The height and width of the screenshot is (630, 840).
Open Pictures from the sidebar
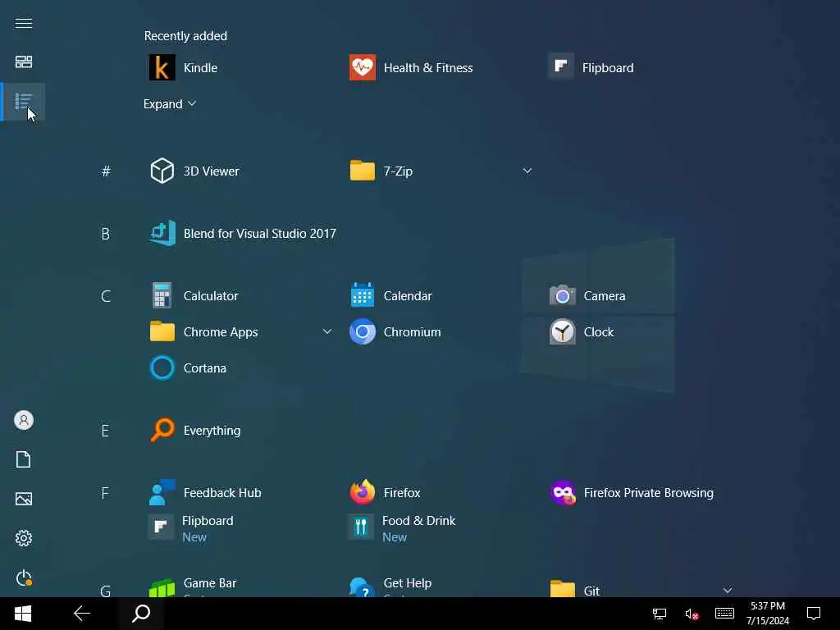coord(24,499)
